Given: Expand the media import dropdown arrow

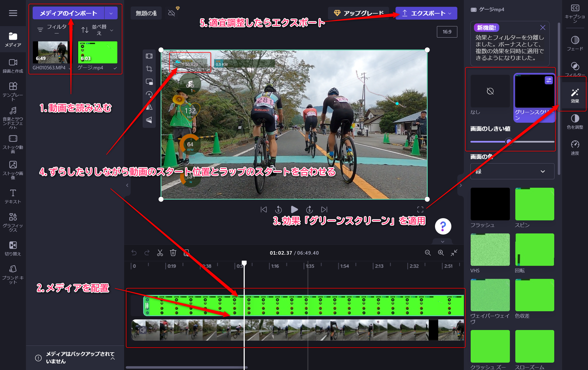Looking at the screenshot, I should point(111,13).
